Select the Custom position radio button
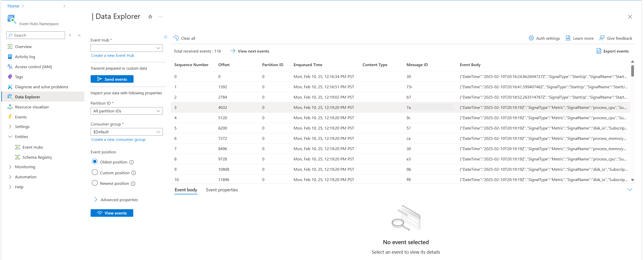Image resolution: width=644 pixels, height=260 pixels. point(95,172)
